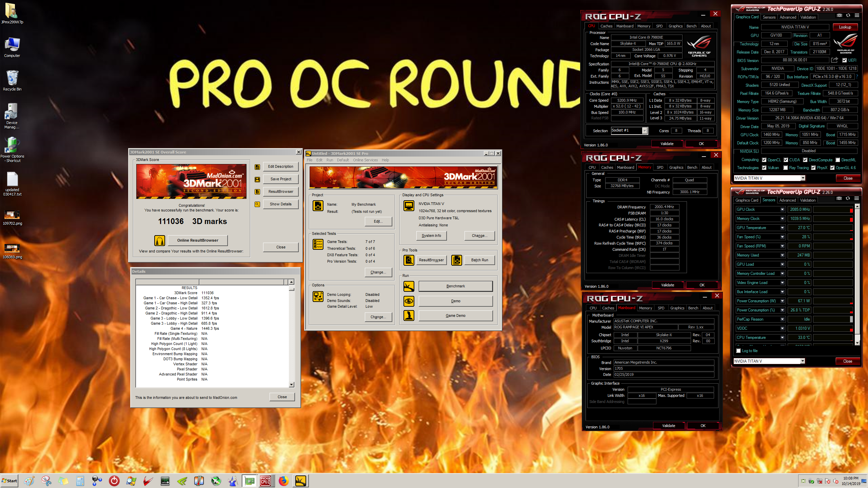Click the Project icon in 3DMark2001 SE Pro
The width and height of the screenshot is (868, 488).
click(x=318, y=205)
